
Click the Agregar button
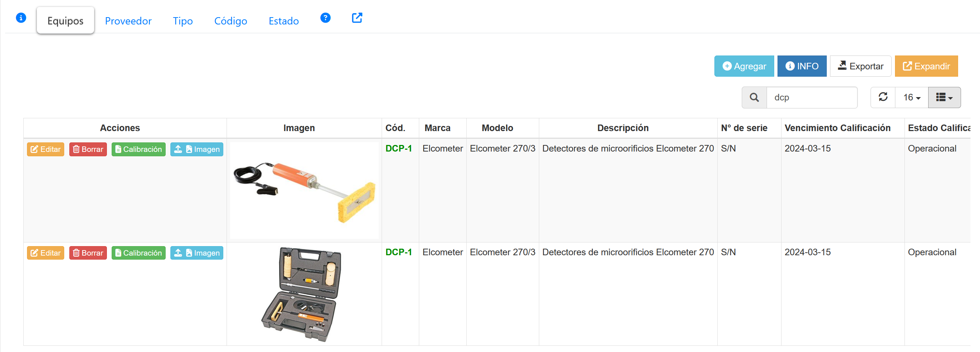744,66
